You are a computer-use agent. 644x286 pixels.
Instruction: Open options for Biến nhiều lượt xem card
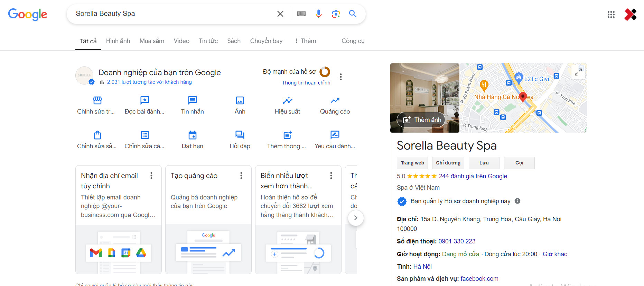pyautogui.click(x=331, y=176)
